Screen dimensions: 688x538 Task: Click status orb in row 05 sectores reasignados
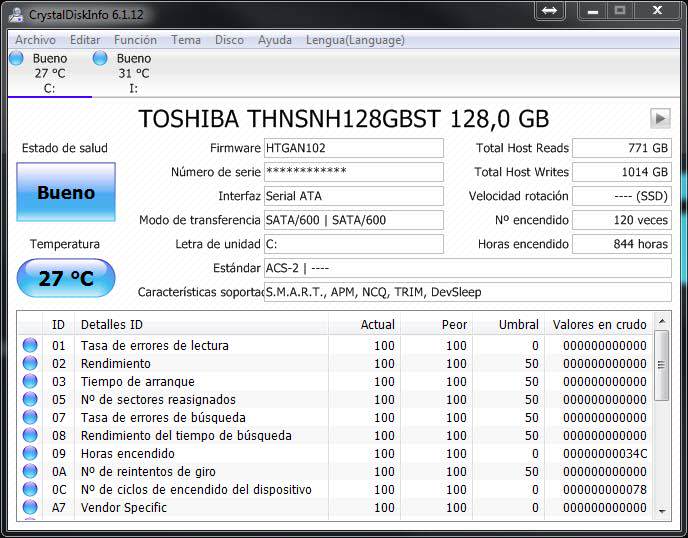click(30, 399)
